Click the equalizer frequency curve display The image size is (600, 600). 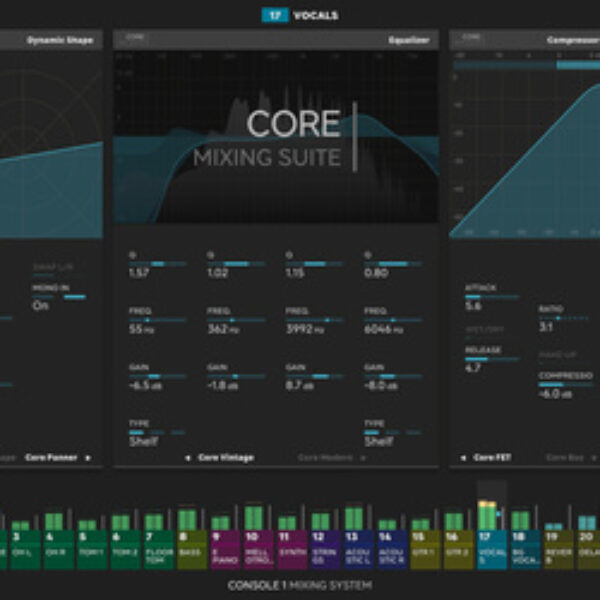(x=276, y=137)
